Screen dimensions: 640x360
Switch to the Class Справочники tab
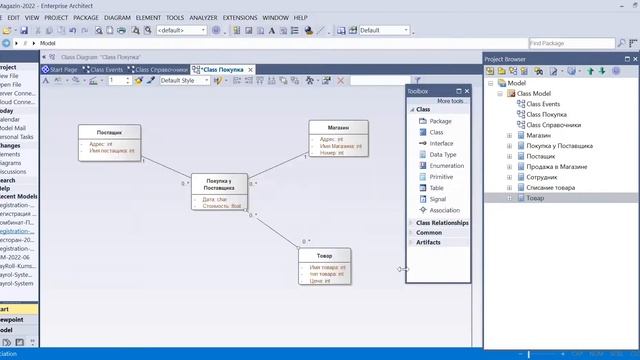158,70
